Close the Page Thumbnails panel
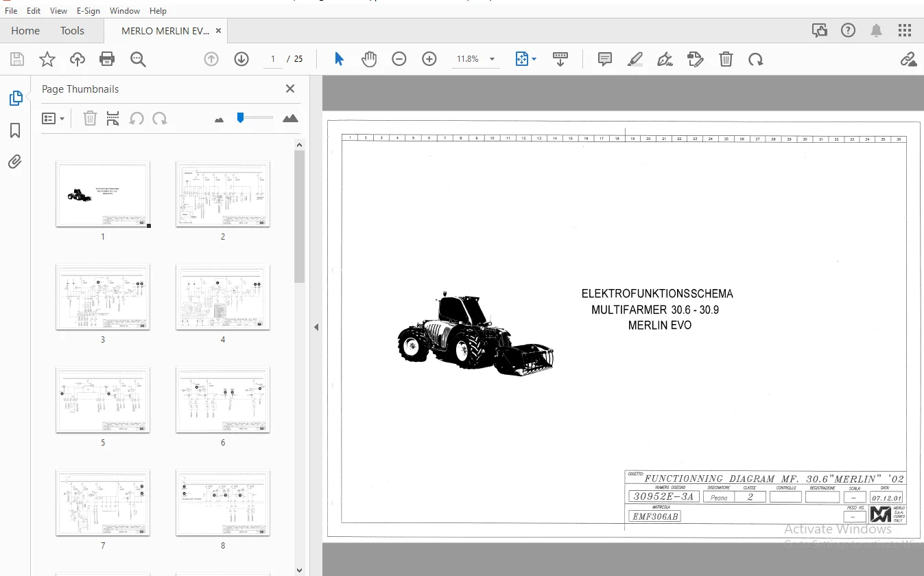Image resolution: width=924 pixels, height=576 pixels. pos(290,89)
